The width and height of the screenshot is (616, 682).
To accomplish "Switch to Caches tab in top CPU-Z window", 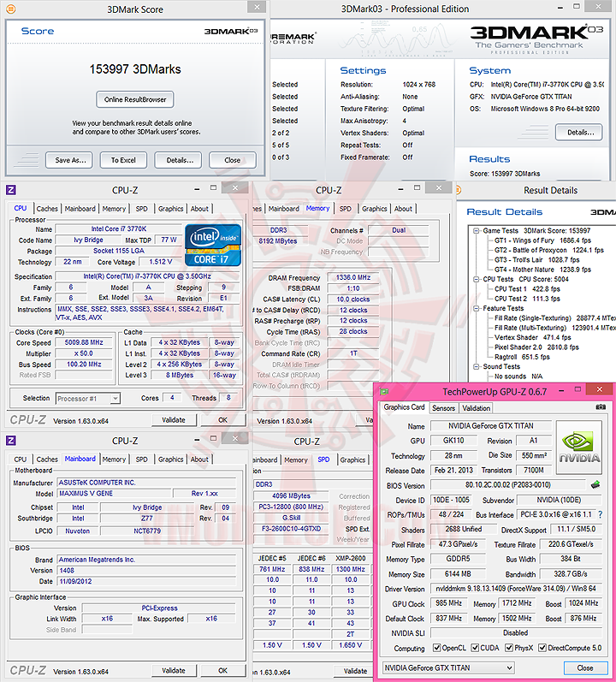I will (x=47, y=209).
